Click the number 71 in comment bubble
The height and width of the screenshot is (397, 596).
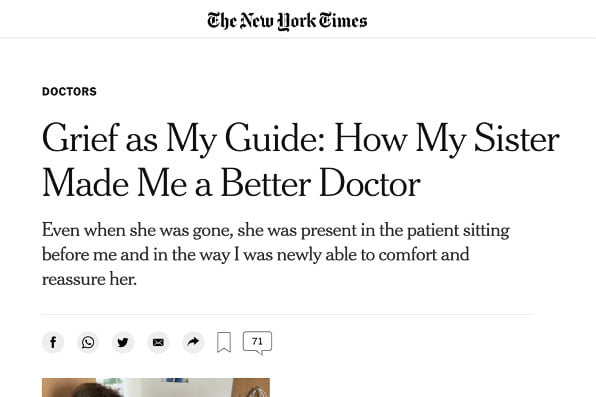(x=257, y=341)
